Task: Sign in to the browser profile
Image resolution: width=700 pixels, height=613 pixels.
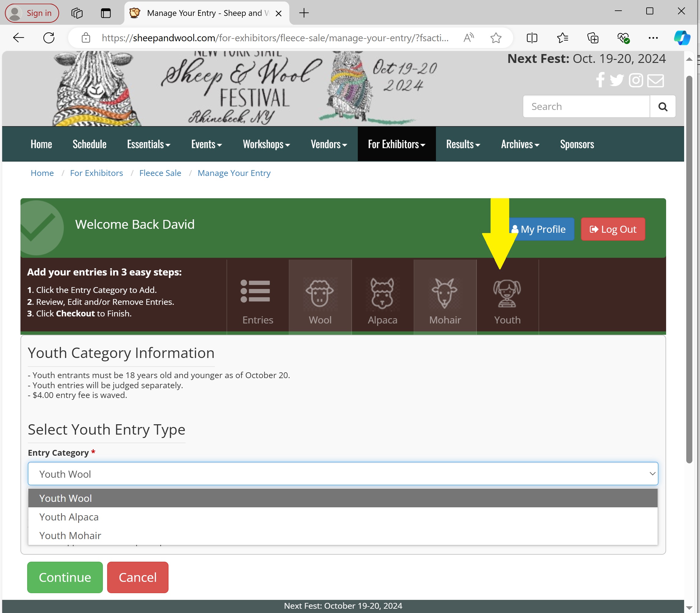Action: pyautogui.click(x=32, y=13)
